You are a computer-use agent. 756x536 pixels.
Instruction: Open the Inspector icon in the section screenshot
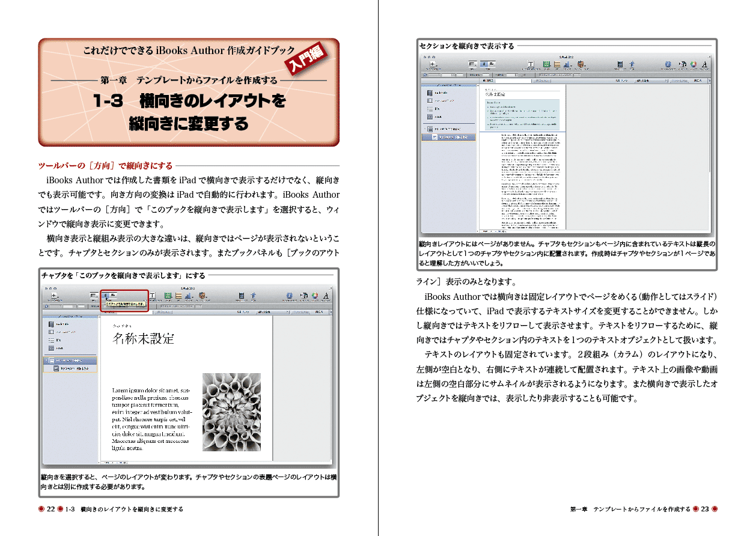coord(668,64)
